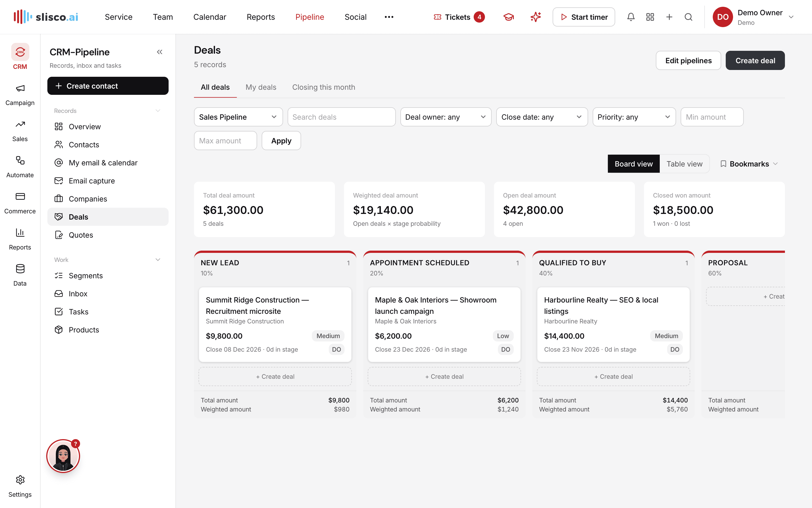The height and width of the screenshot is (508, 812).
Task: Open the CRM module icon
Action: pyautogui.click(x=20, y=52)
